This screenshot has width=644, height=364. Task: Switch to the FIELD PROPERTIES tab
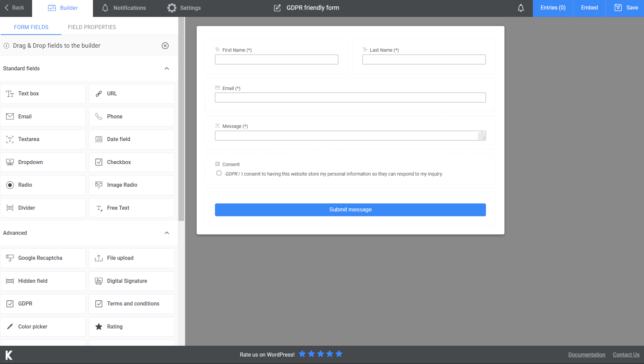click(92, 27)
